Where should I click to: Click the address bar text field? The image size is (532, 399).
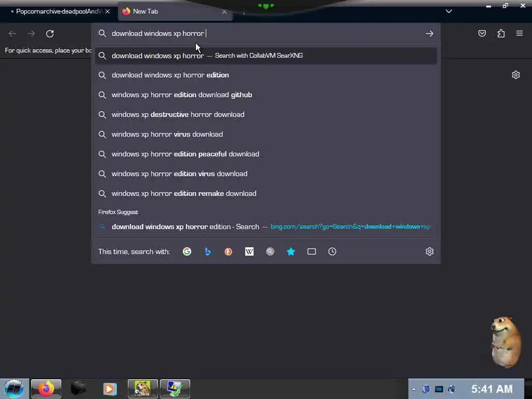point(267,34)
